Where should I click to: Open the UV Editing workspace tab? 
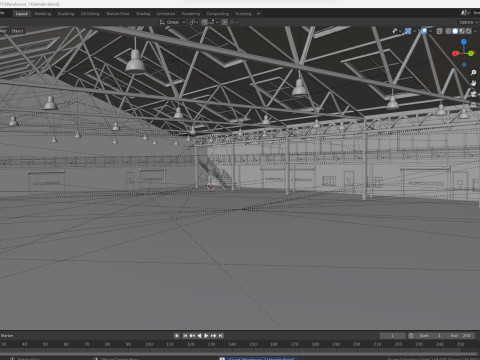pyautogui.click(x=90, y=14)
